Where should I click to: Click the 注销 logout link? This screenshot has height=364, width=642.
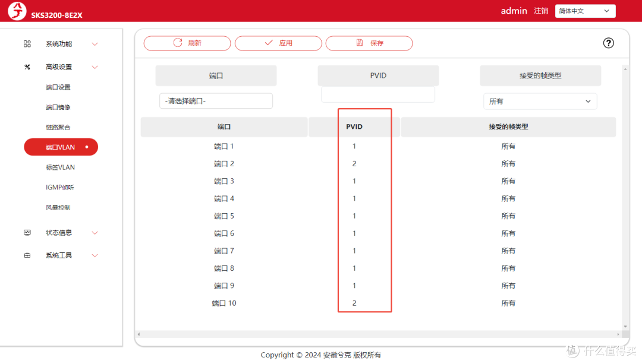click(x=541, y=11)
